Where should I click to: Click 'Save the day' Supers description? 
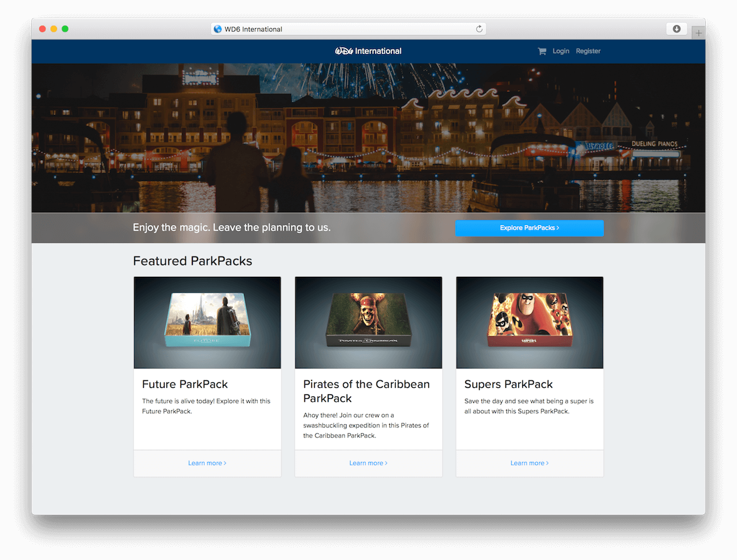click(x=529, y=406)
